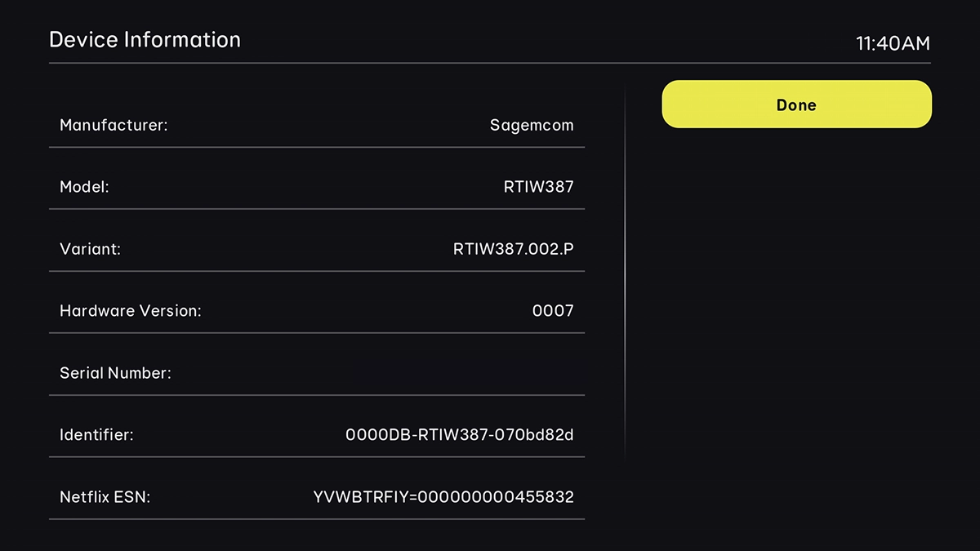Select the Netflix ESN label
This screenshot has height=551, width=980.
click(104, 496)
